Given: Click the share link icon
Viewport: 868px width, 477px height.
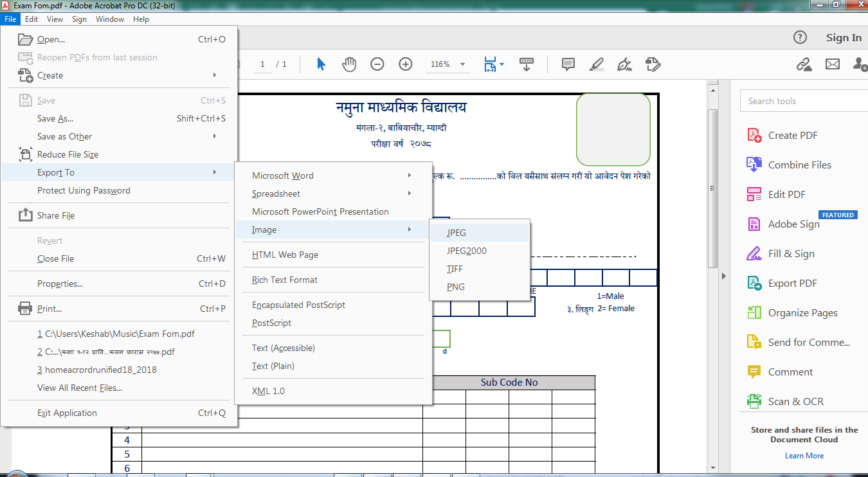Looking at the screenshot, I should pyautogui.click(x=804, y=64).
